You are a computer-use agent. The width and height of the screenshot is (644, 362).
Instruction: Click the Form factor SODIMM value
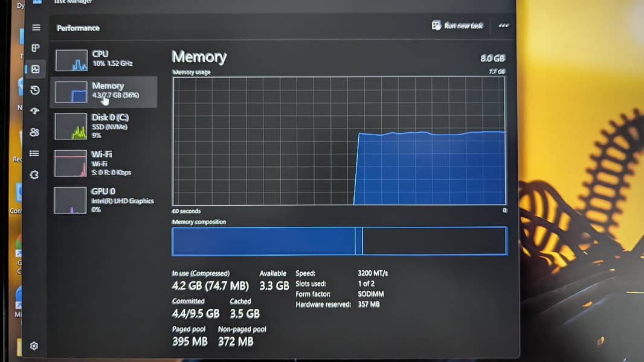coord(371,294)
